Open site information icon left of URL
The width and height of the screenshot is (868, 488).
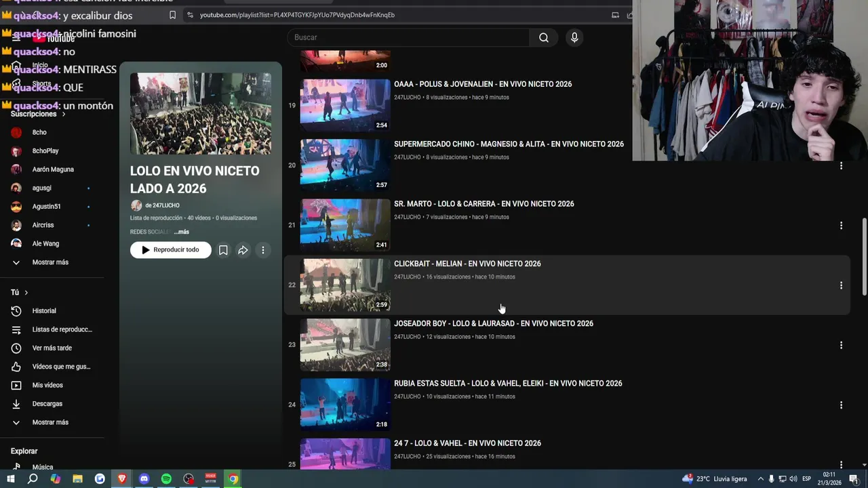pyautogui.click(x=189, y=15)
